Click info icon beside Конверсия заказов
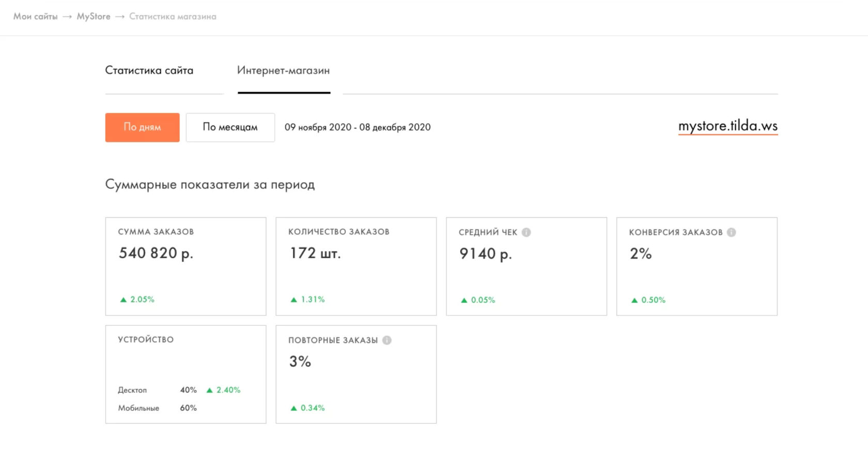The image size is (868, 451). point(731,232)
